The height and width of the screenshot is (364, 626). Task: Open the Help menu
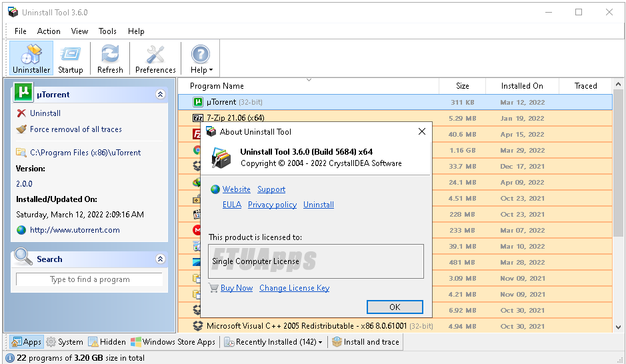coord(136,31)
